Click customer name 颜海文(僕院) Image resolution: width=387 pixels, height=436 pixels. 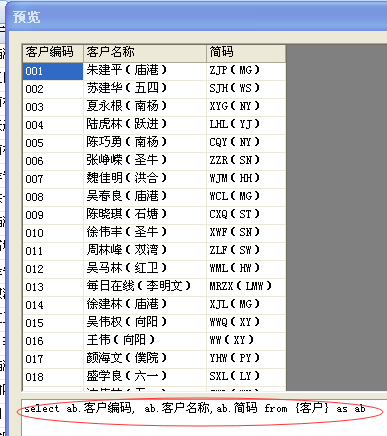[145, 359]
